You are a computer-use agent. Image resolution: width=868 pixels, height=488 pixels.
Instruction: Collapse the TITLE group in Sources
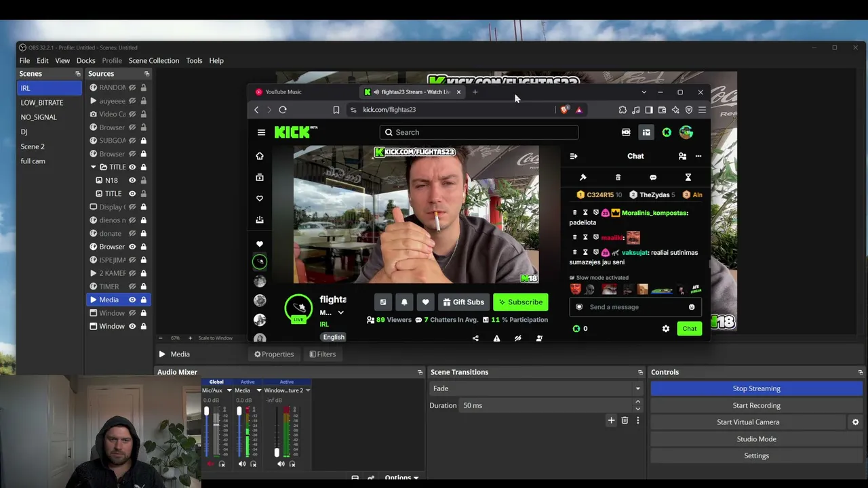(x=94, y=167)
